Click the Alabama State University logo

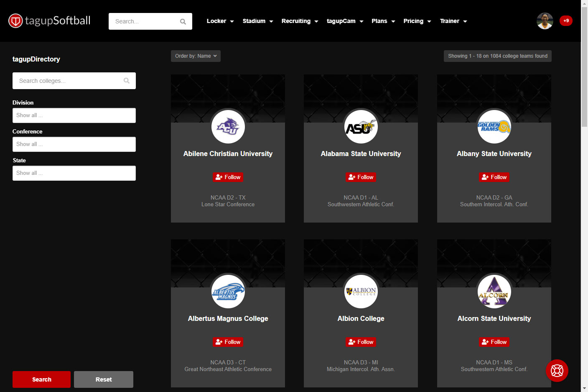361,126
